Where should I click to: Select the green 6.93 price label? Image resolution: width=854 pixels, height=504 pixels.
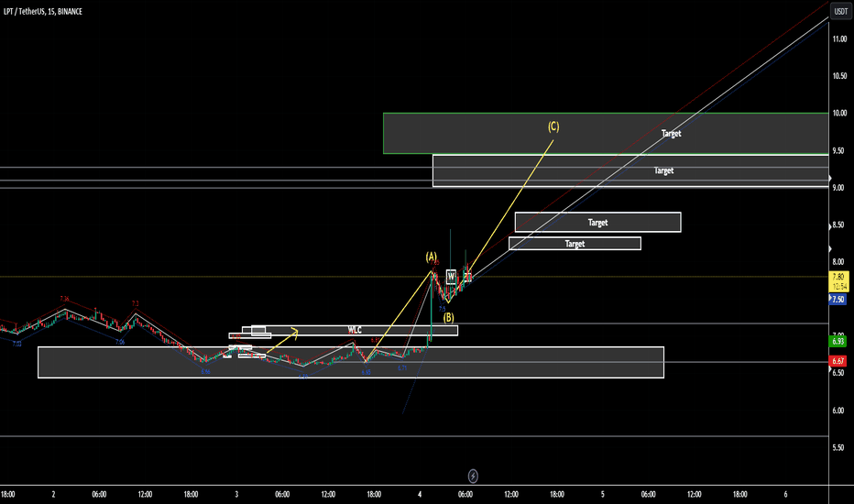838,342
